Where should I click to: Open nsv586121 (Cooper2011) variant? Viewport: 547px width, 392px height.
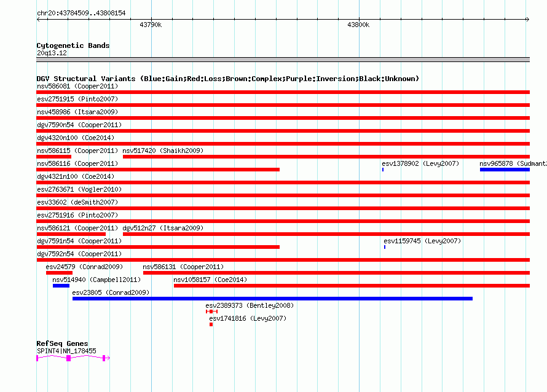pyautogui.click(x=77, y=228)
